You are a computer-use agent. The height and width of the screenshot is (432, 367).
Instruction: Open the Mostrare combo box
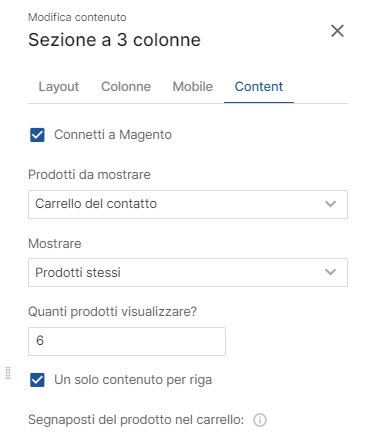coord(188,272)
